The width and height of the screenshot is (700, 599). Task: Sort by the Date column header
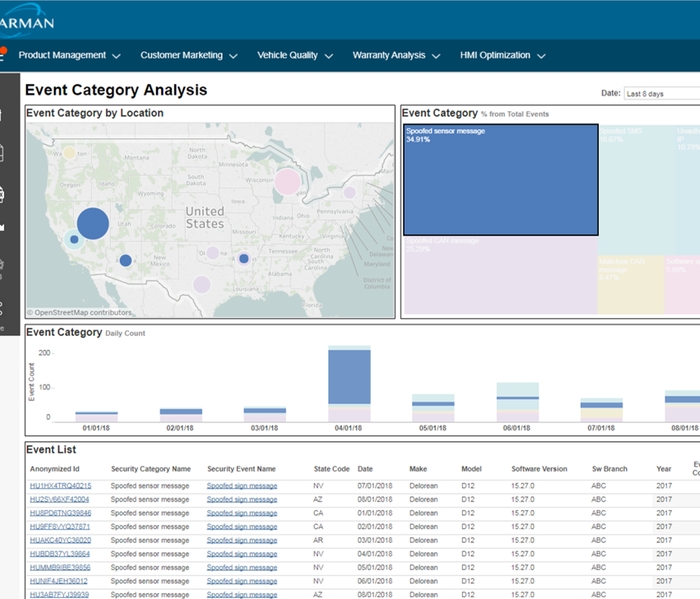365,469
